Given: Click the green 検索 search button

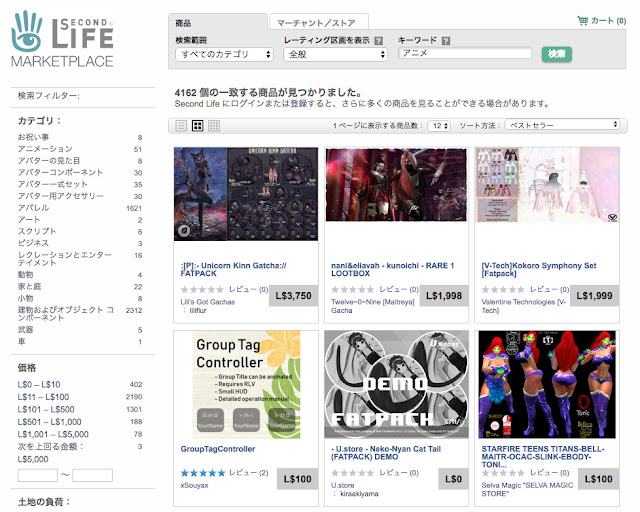Looking at the screenshot, I should pyautogui.click(x=557, y=54).
